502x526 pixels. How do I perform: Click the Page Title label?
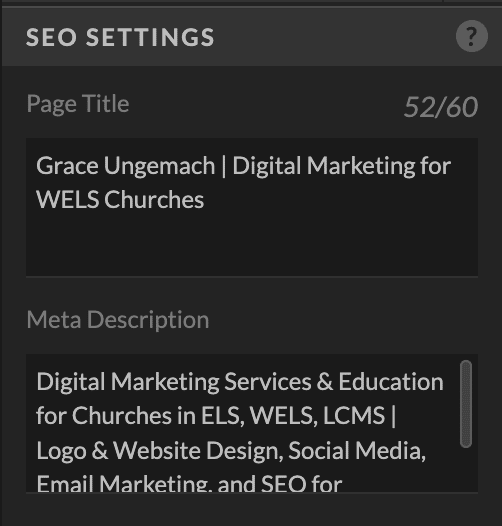(78, 104)
